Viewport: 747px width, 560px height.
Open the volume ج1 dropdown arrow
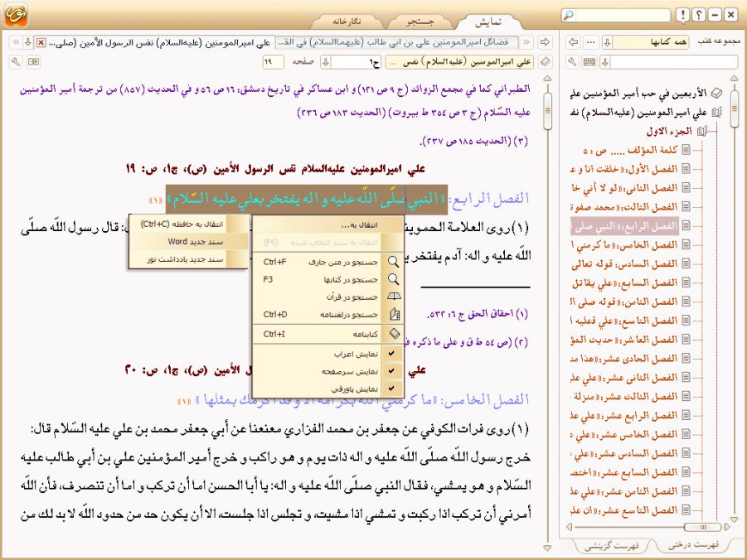(x=326, y=62)
